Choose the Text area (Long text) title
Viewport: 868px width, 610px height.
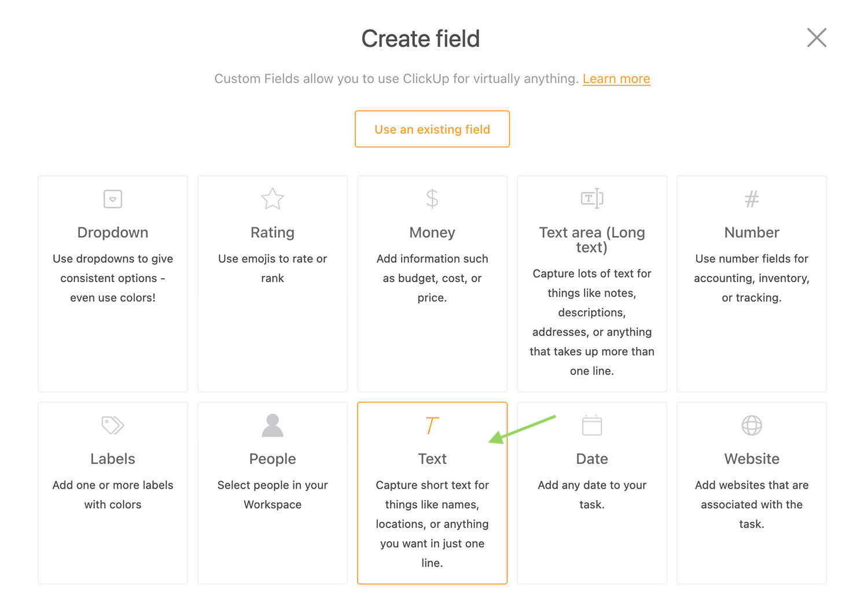click(592, 240)
